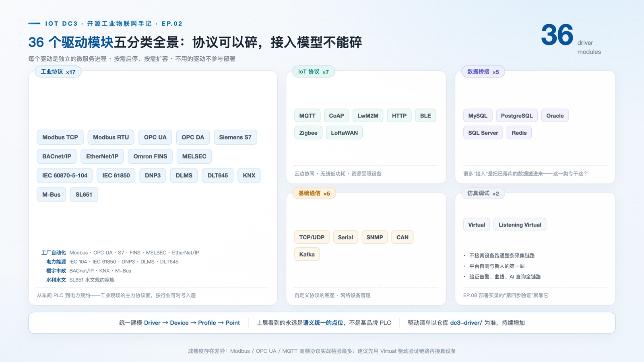
Task: Select the LwM2M chip
Action: click(x=368, y=116)
